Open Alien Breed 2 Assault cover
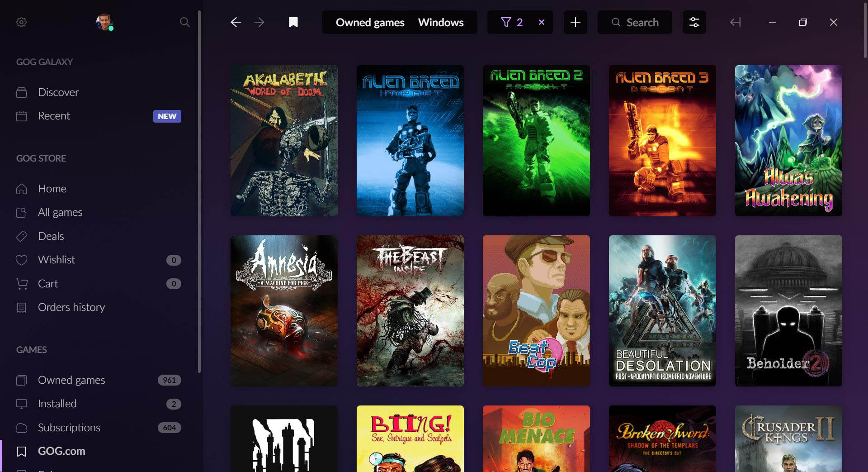Screen dimensions: 868x472 click(x=536, y=141)
